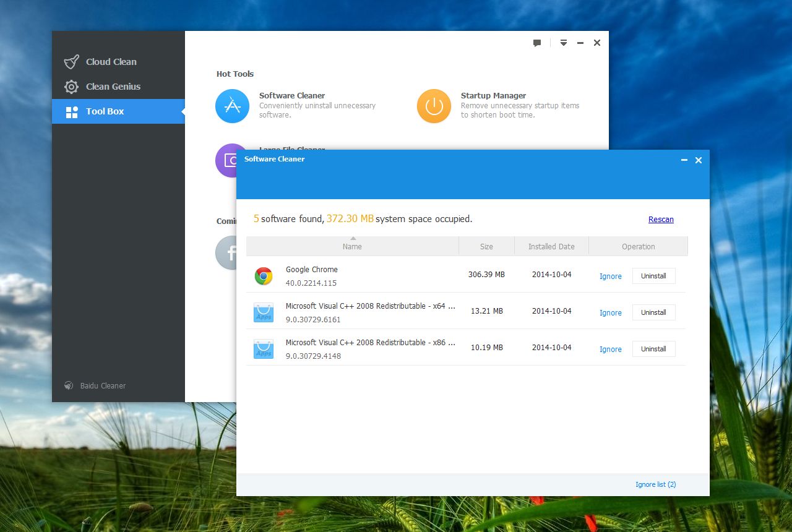Click the Visual C++ x64 Apps icon
Viewport: 792px width, 532px height.
click(264, 312)
